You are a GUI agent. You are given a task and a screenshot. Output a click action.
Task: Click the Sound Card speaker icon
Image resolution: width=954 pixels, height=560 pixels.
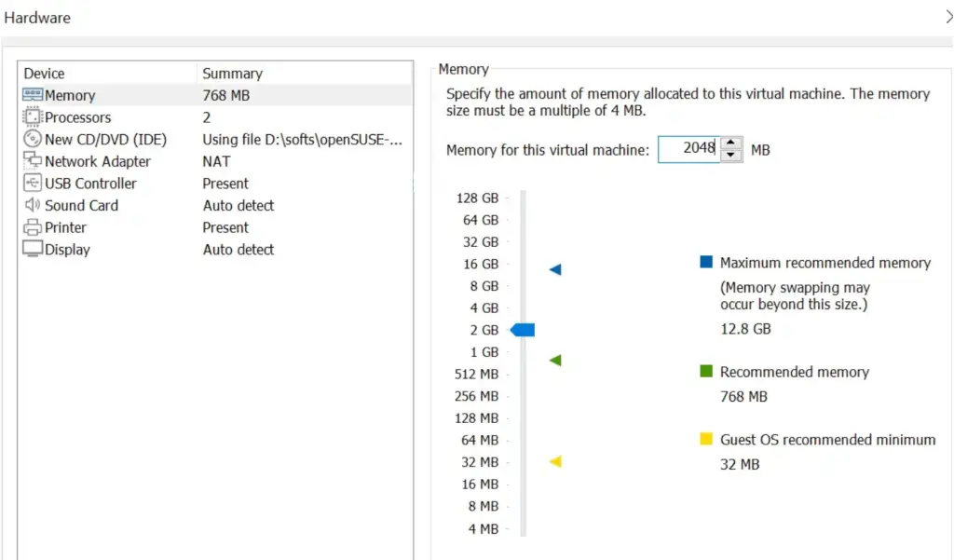[x=33, y=205]
